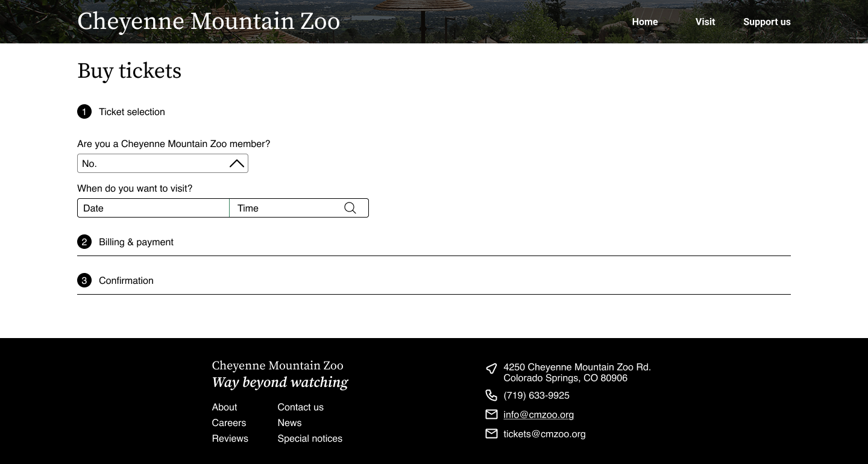Collapse the dropdown using the chevron arrow
Screen dimensions: 868x464
[x=237, y=163]
